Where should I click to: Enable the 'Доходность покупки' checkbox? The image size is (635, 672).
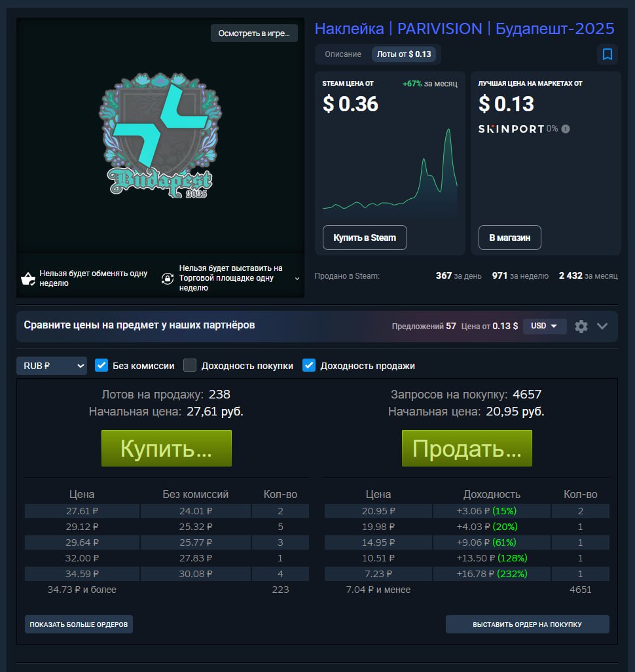(190, 366)
